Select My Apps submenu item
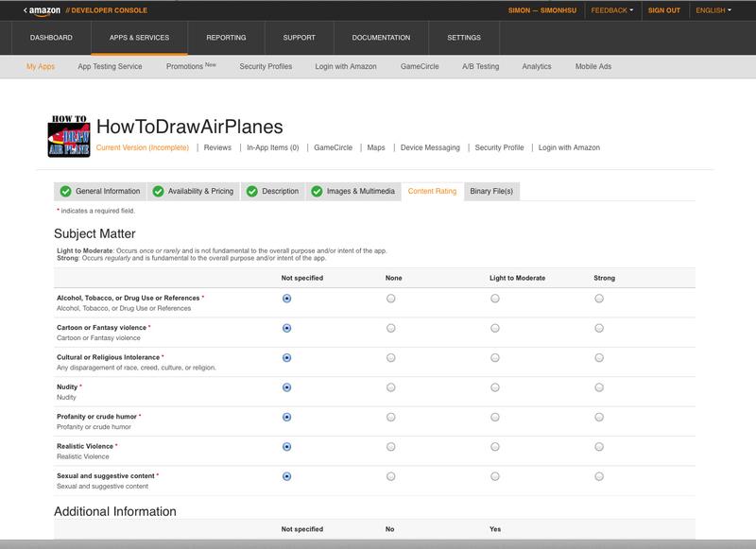Viewport: 756px width, 549px height. pos(41,66)
